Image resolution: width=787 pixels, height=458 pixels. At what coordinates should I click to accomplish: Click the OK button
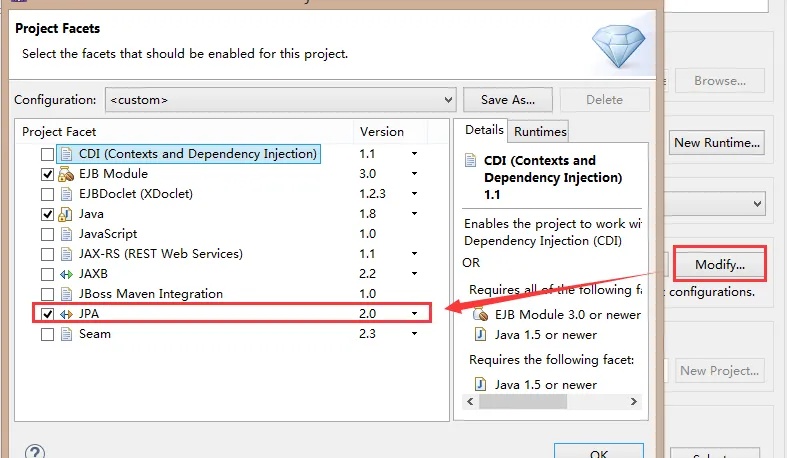(599, 451)
